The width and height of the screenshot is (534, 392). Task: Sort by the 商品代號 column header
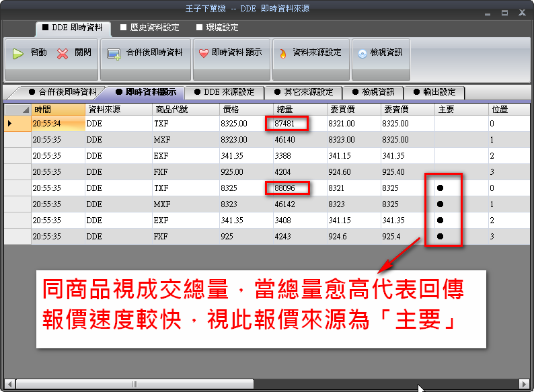pyautogui.click(x=186, y=110)
